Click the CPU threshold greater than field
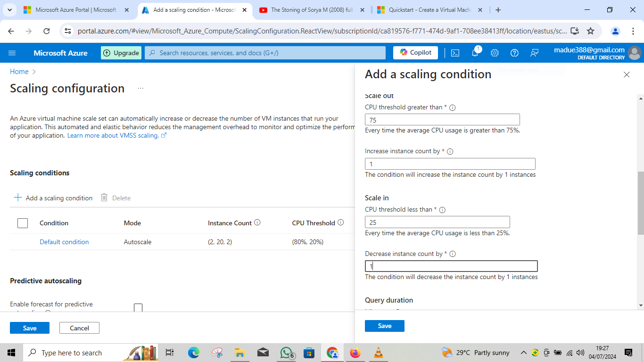This screenshot has width=644, height=362. (442, 120)
